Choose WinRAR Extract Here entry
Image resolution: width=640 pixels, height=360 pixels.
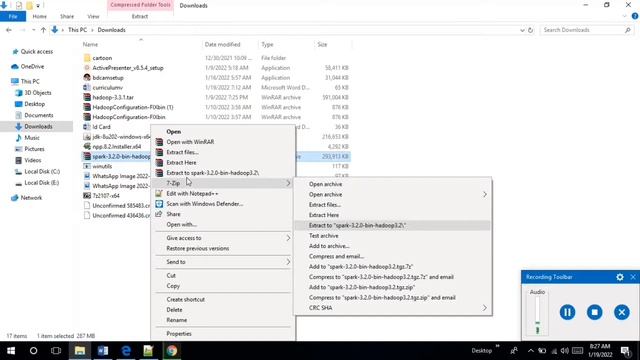[222, 162]
